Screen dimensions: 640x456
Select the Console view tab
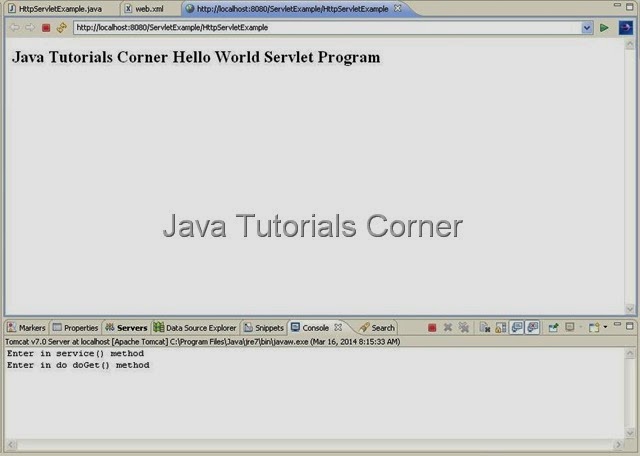[x=310, y=327]
